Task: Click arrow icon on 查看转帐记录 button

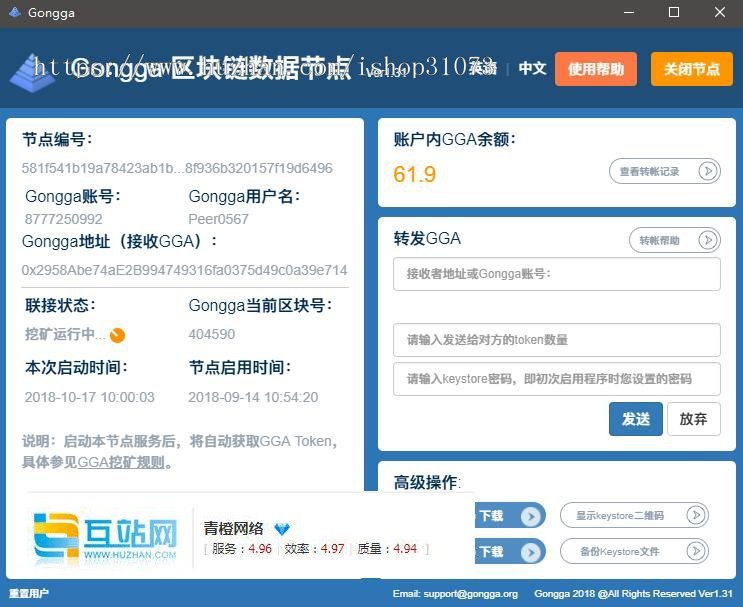Action: pos(708,171)
